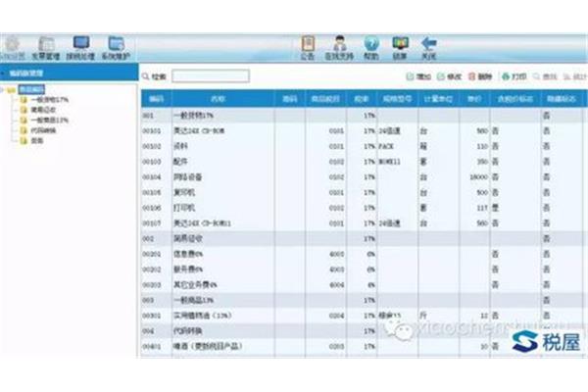Select table row with code 00102
Screen dimensions: 588x392
tap(363, 146)
